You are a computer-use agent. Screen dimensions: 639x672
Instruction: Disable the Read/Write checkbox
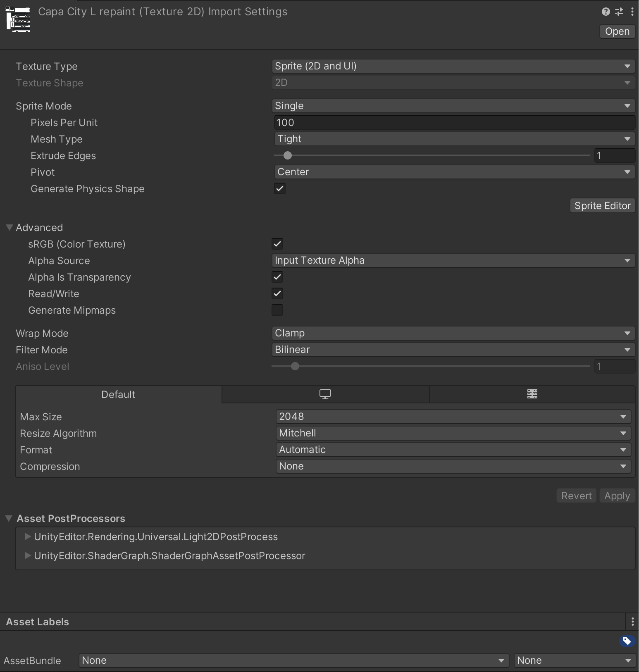[277, 294]
